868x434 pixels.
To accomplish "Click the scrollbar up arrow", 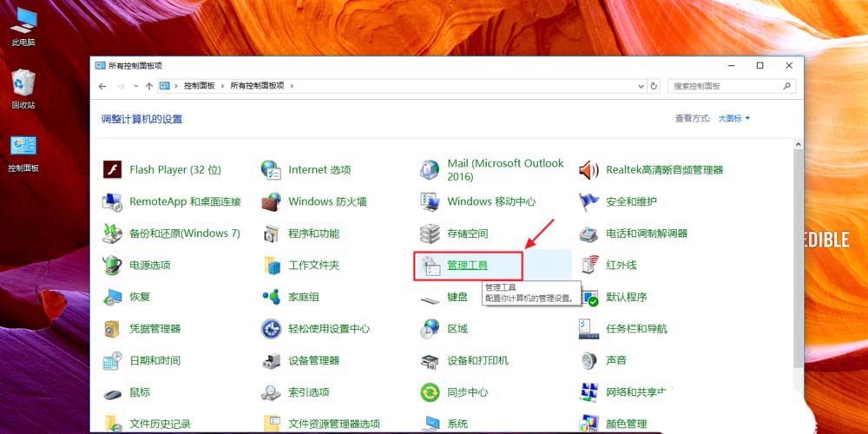I will click(799, 144).
